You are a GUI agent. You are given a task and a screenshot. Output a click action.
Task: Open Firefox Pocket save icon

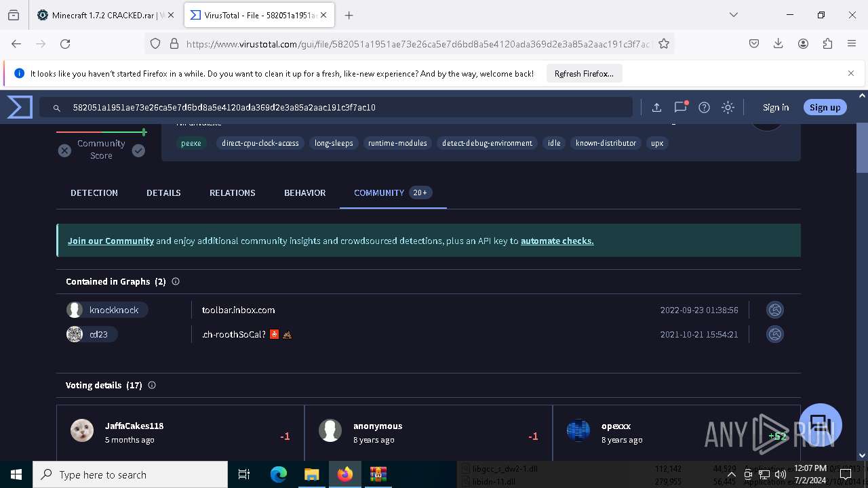(x=754, y=43)
